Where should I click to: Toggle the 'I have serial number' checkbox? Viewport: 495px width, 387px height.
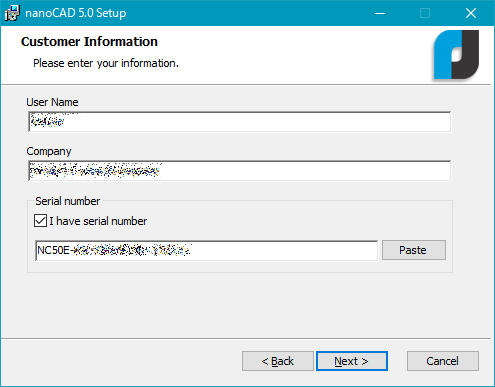click(x=40, y=221)
